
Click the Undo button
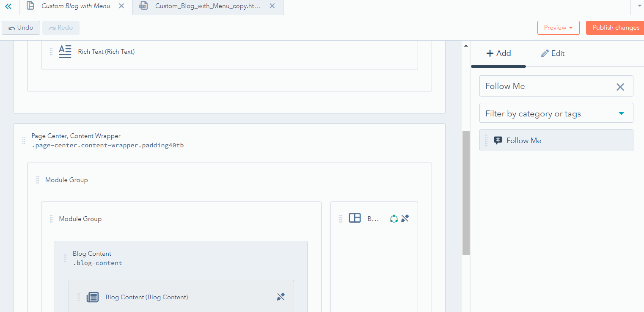point(21,28)
